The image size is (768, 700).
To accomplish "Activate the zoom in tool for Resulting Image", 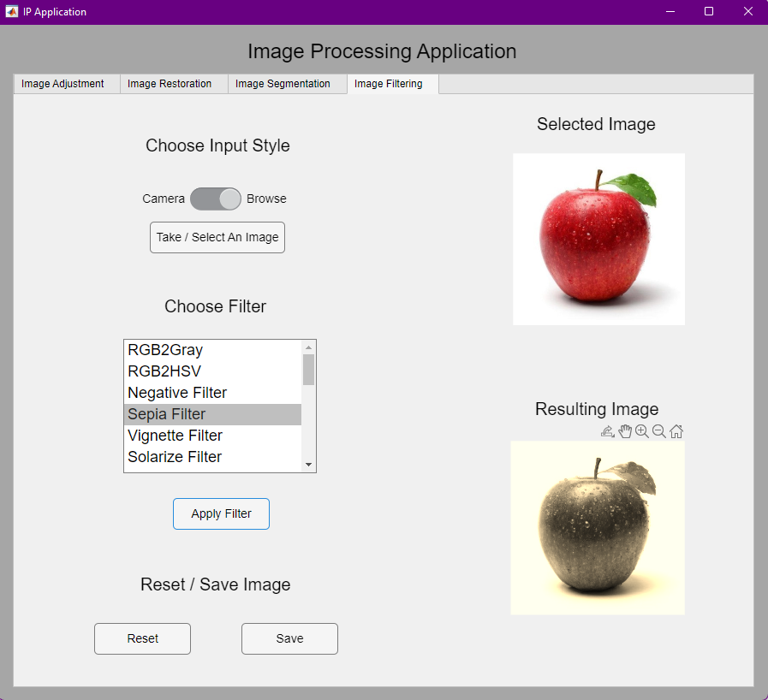I will pos(642,431).
